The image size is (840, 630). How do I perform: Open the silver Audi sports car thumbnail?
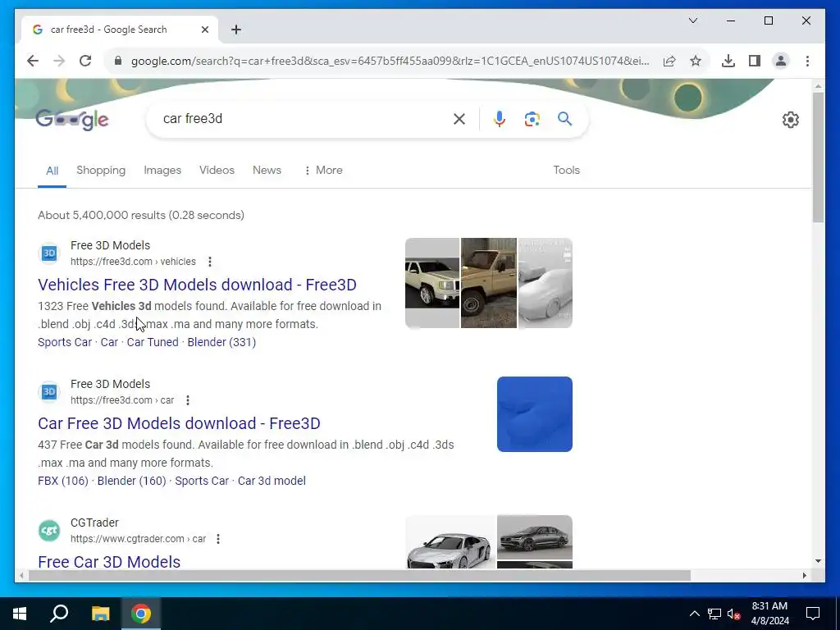pyautogui.click(x=450, y=542)
